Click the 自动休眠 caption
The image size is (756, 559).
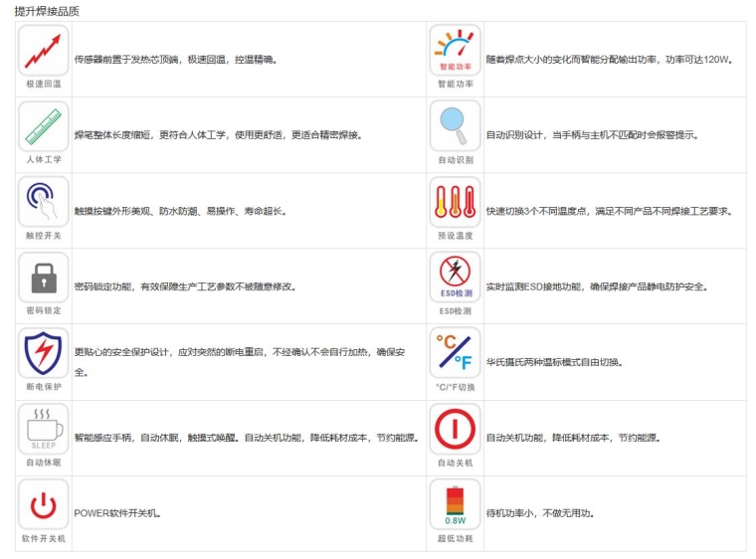click(x=44, y=463)
